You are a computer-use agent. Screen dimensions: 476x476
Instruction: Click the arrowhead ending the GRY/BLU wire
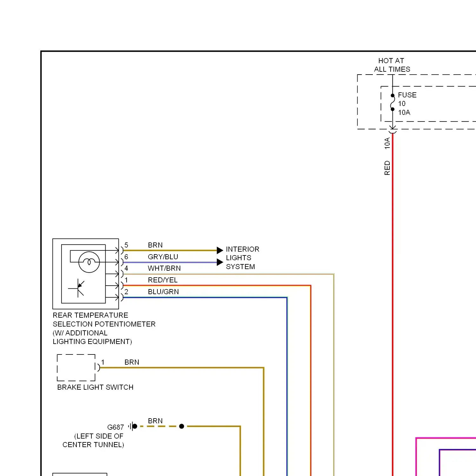click(x=220, y=262)
